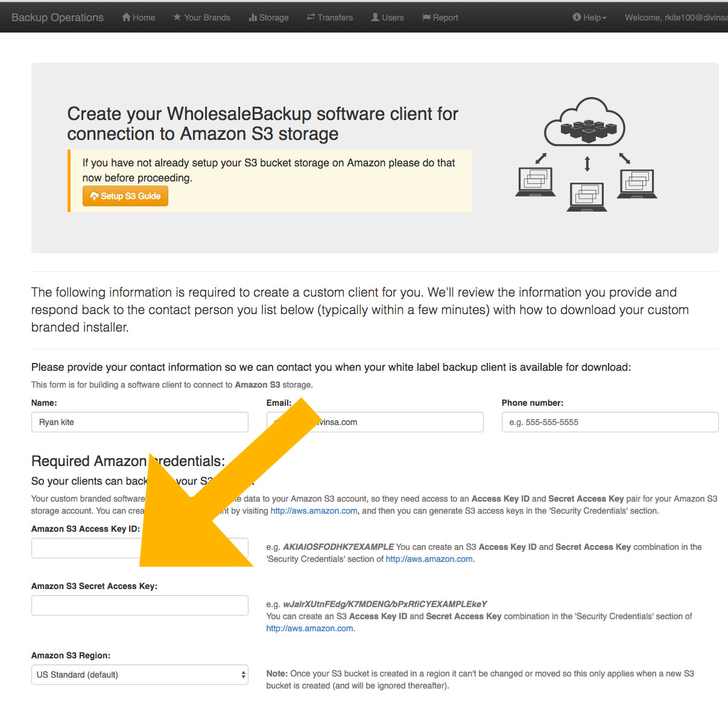
Task: Click the Backup Operations brand title
Action: pos(57,17)
